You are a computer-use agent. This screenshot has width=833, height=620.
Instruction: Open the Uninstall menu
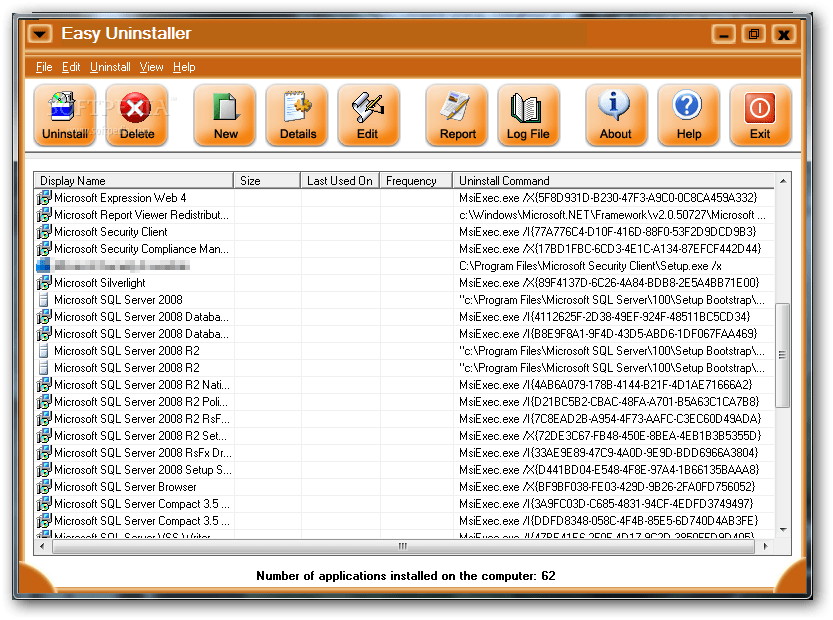(110, 67)
